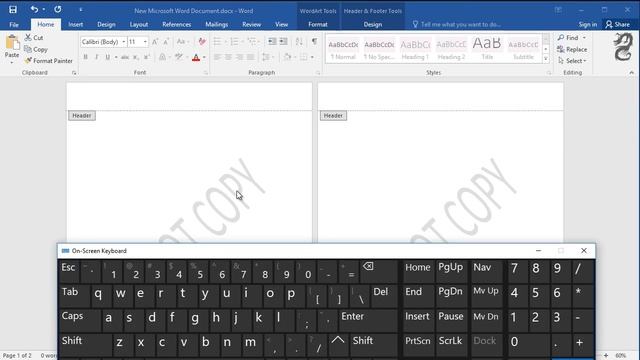Apply strikethrough formatting
This screenshot has height=360, width=640.
click(125, 57)
